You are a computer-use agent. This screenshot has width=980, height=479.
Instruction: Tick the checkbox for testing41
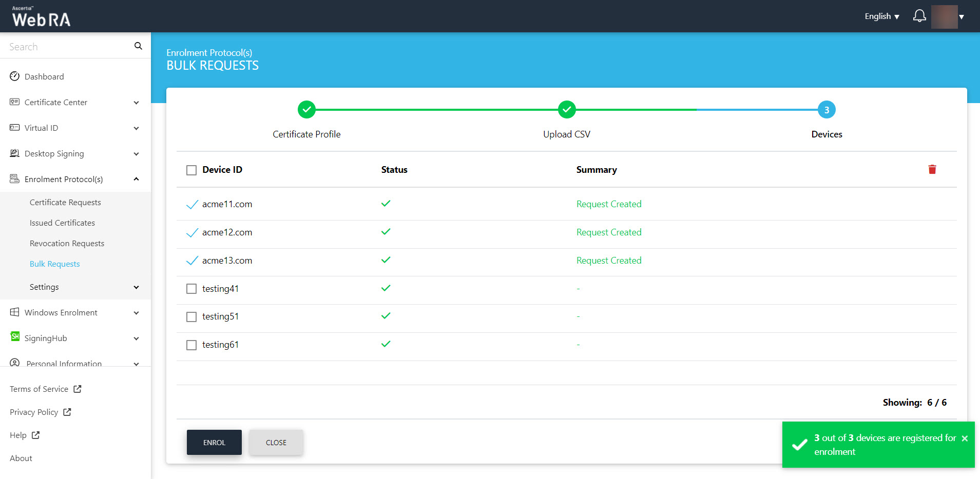[191, 289]
